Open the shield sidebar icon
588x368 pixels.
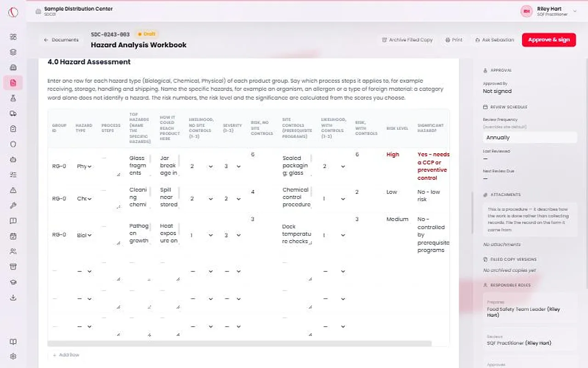pos(13,144)
